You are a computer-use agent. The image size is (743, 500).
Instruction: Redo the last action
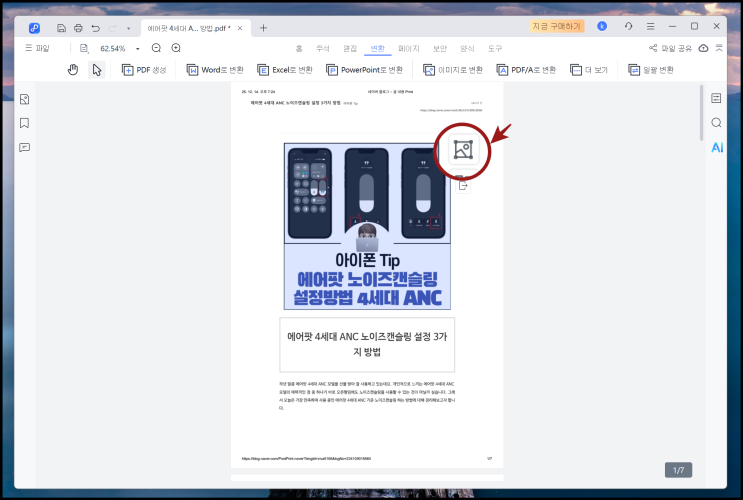point(112,28)
